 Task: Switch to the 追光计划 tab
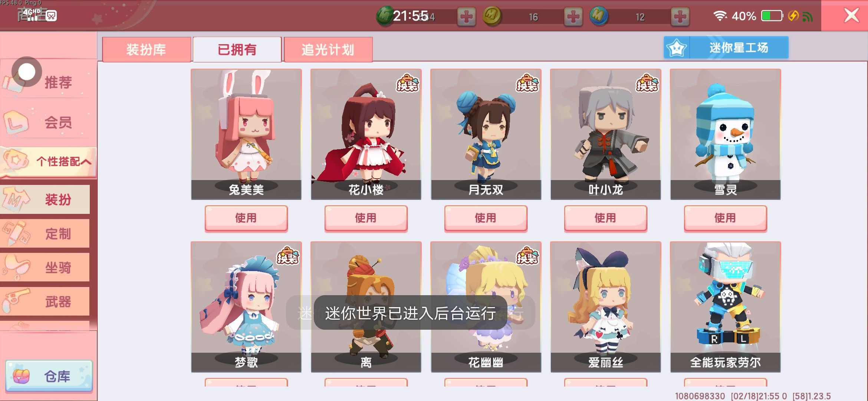[328, 49]
